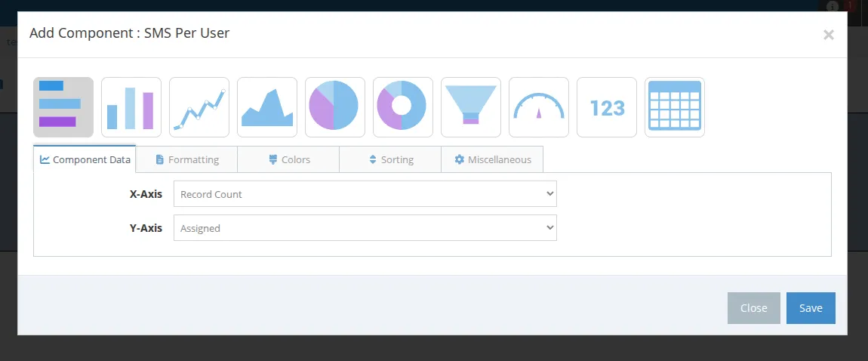Select the 123 number metric type
Screen dimensions: 868x361
[607, 106]
